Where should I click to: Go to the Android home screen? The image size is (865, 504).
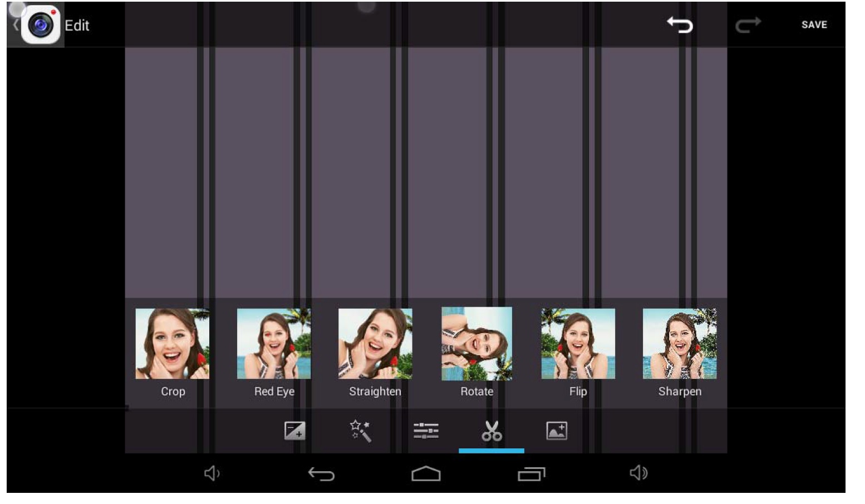pos(426,473)
